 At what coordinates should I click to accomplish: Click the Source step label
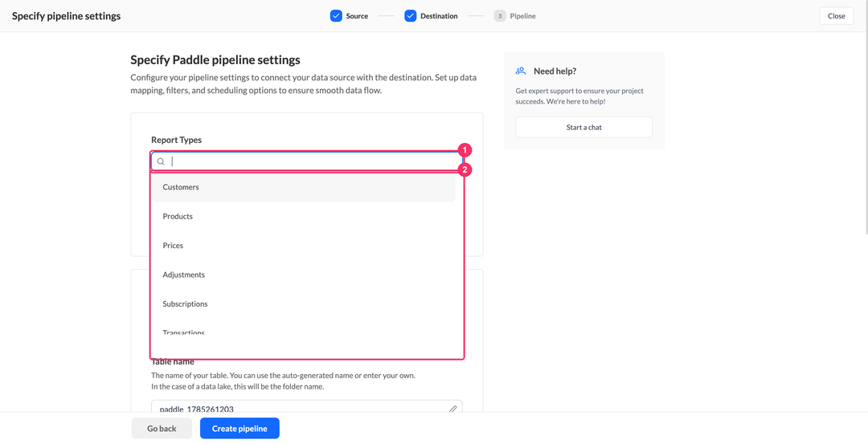(x=357, y=16)
